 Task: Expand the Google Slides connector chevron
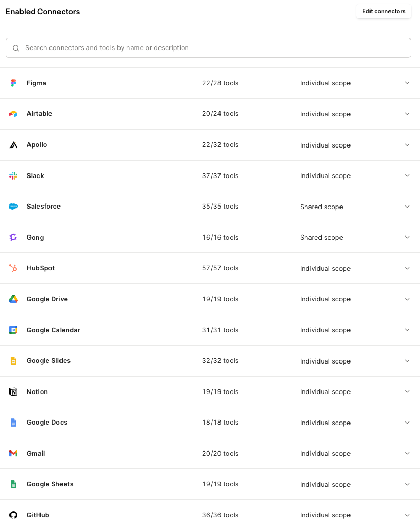[x=407, y=361]
